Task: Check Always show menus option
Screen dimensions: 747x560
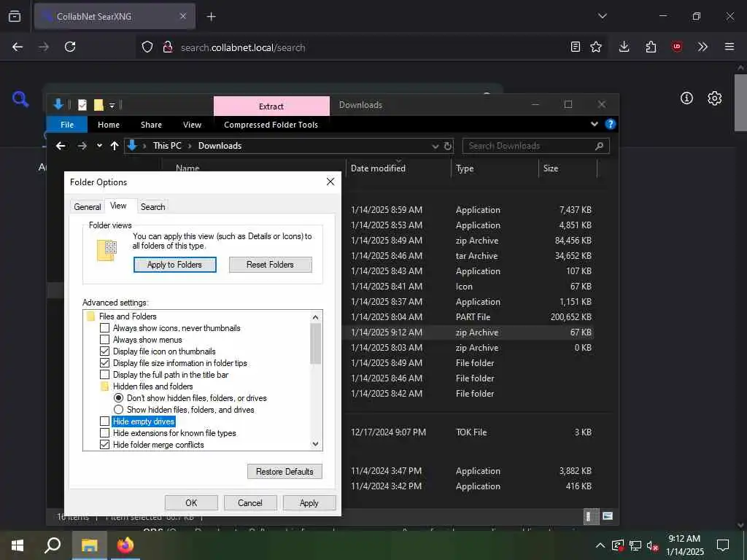Action: 105,340
